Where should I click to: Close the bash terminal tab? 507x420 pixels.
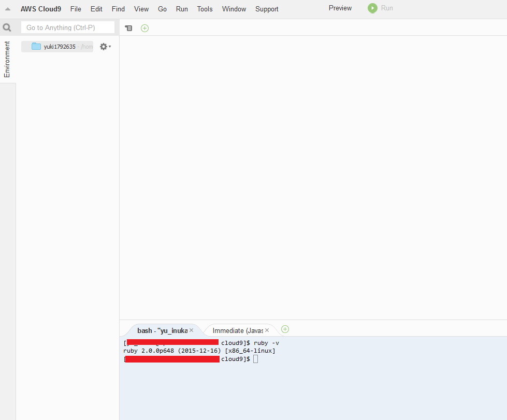192,330
